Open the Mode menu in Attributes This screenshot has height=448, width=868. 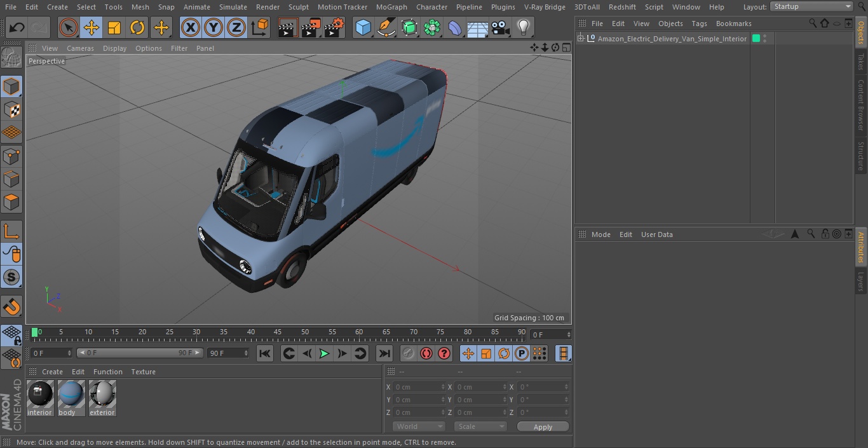point(600,234)
